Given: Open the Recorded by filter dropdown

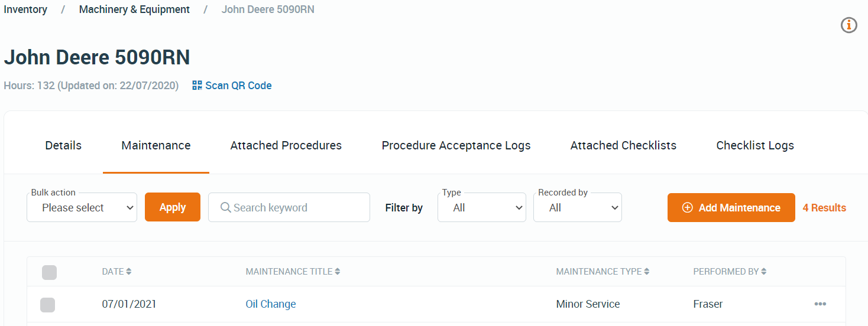Looking at the screenshot, I should [578, 207].
